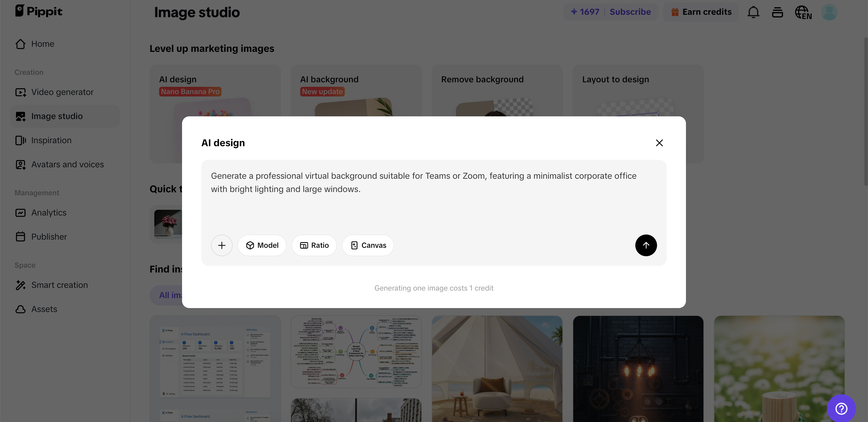
Task: Toggle the Canvas option
Action: click(368, 245)
